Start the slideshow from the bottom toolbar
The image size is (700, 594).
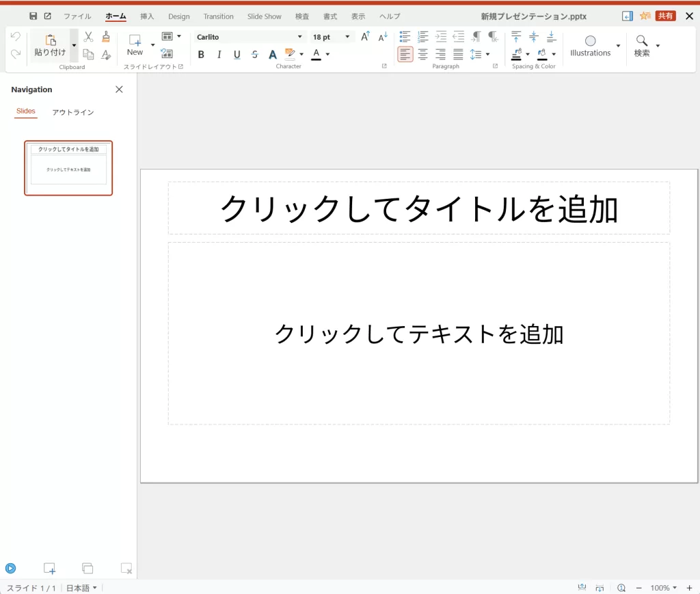(x=11, y=568)
